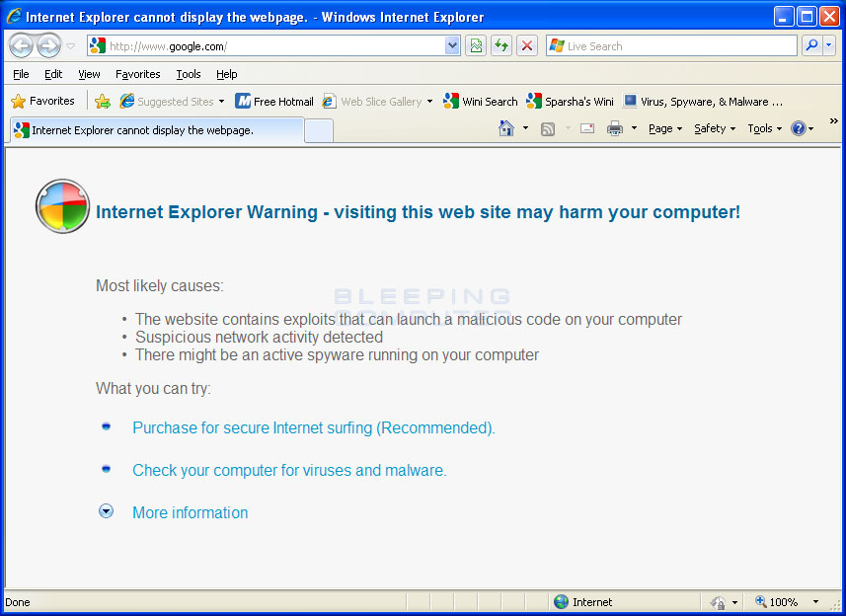Viewport: 846px width, 616px height.
Task: Close the Internet Explorer window
Action: (x=829, y=17)
